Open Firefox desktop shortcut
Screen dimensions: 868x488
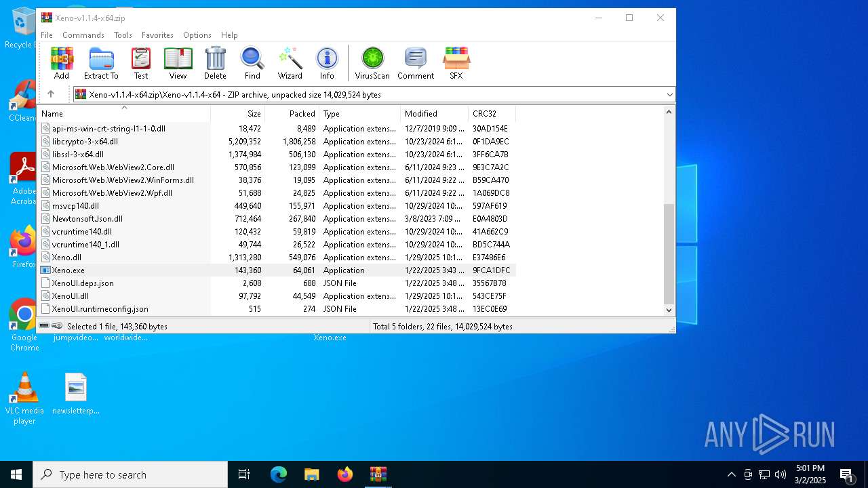coord(24,247)
